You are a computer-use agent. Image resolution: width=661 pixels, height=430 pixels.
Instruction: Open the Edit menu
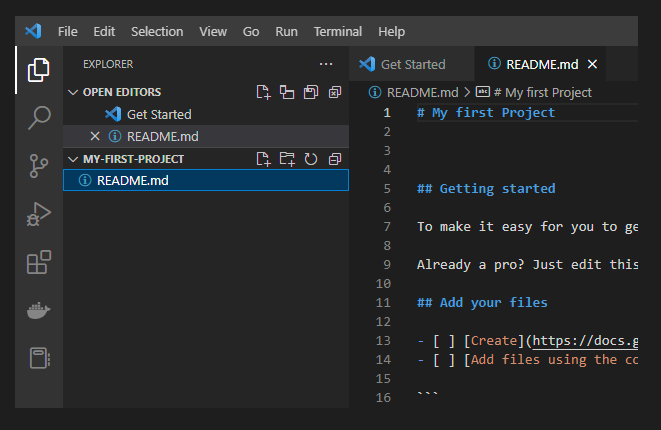point(104,31)
